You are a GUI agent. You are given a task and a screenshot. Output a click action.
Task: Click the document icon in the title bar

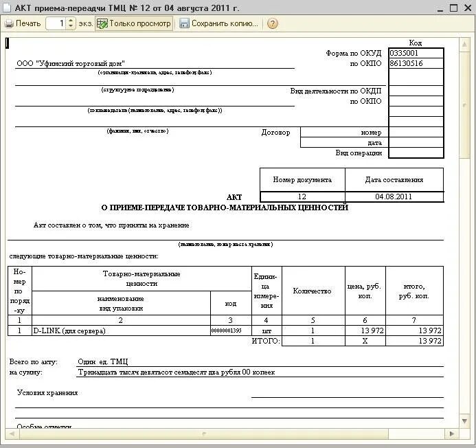[x=7, y=8]
